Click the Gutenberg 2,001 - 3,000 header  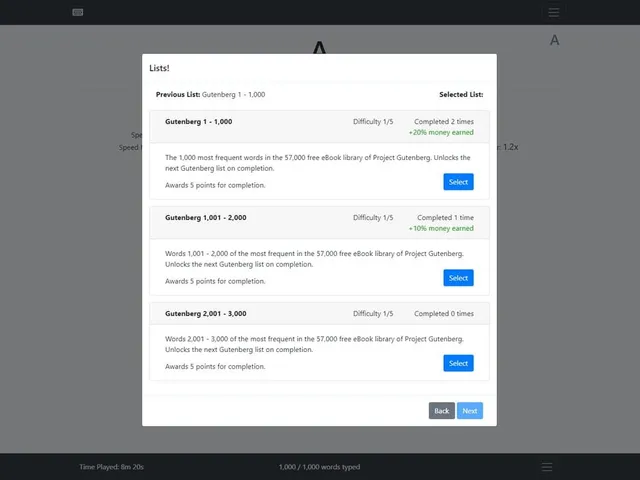point(206,313)
